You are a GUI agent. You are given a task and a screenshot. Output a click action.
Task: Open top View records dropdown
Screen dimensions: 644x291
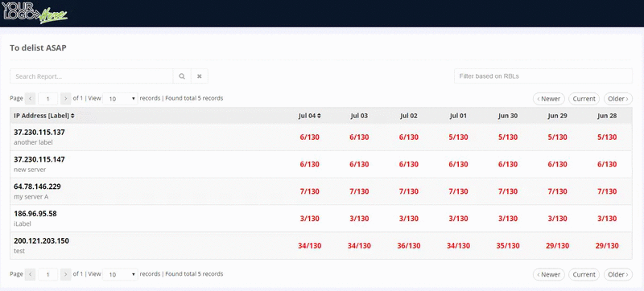(120, 99)
